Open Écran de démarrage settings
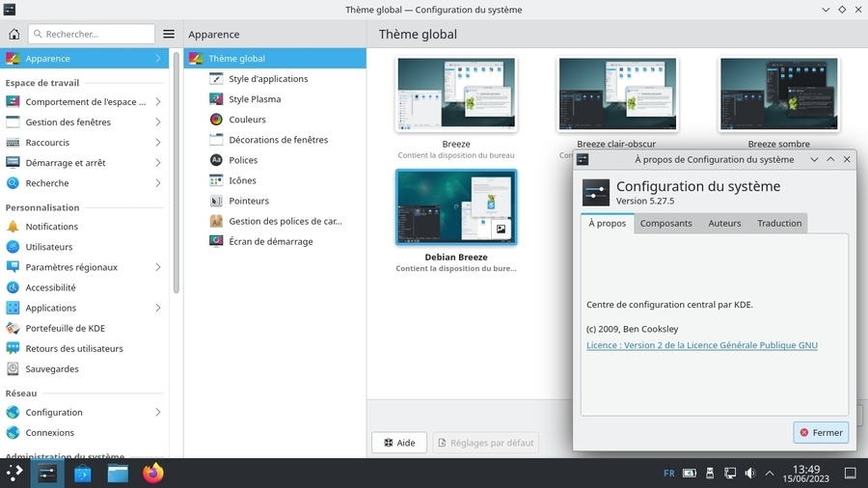 point(275,241)
